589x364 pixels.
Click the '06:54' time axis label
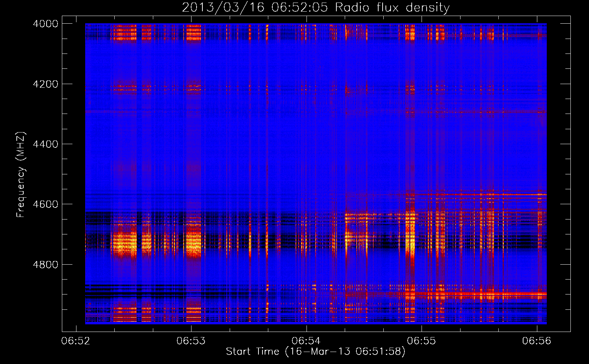[306, 341]
